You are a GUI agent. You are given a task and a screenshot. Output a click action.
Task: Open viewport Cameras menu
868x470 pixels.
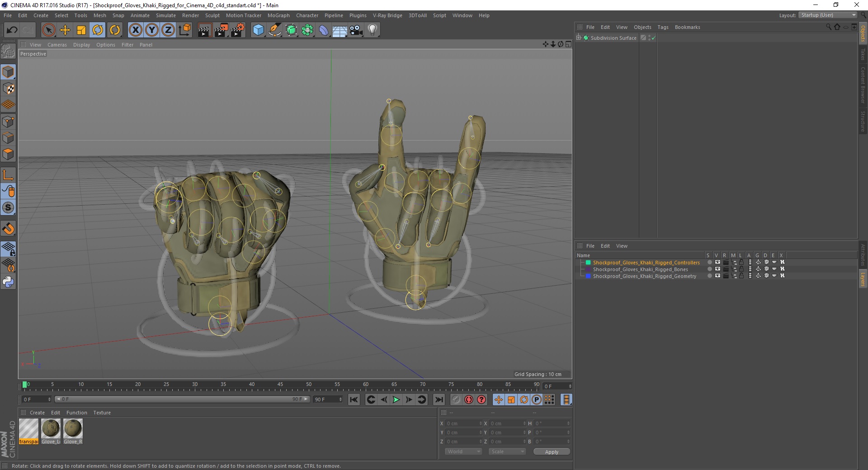[57, 45]
